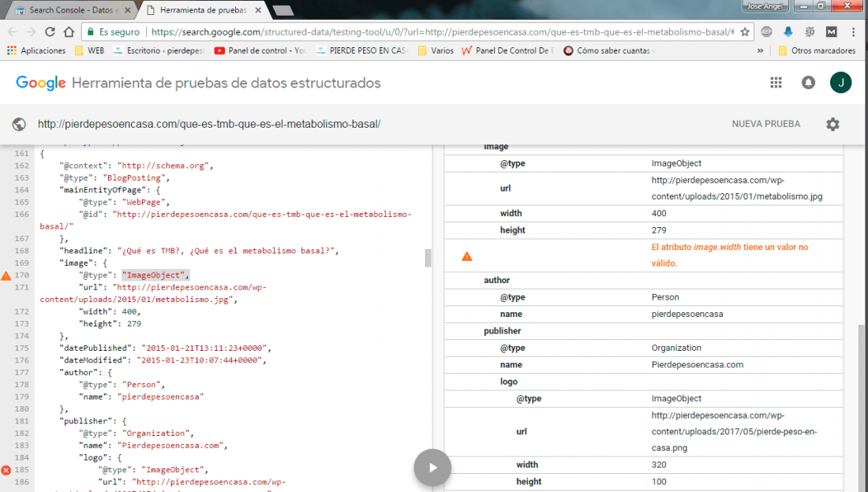
Task: Open the browser home page
Action: 69,32
